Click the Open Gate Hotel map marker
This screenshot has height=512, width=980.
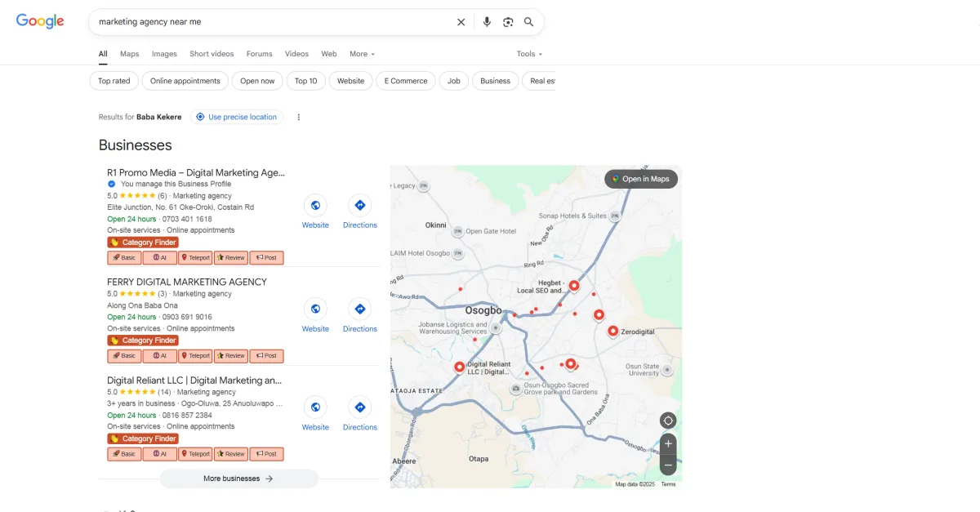point(458,231)
